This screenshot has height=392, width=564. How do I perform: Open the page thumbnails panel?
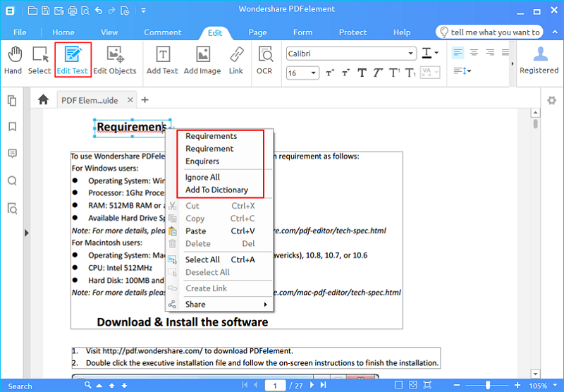click(x=12, y=100)
